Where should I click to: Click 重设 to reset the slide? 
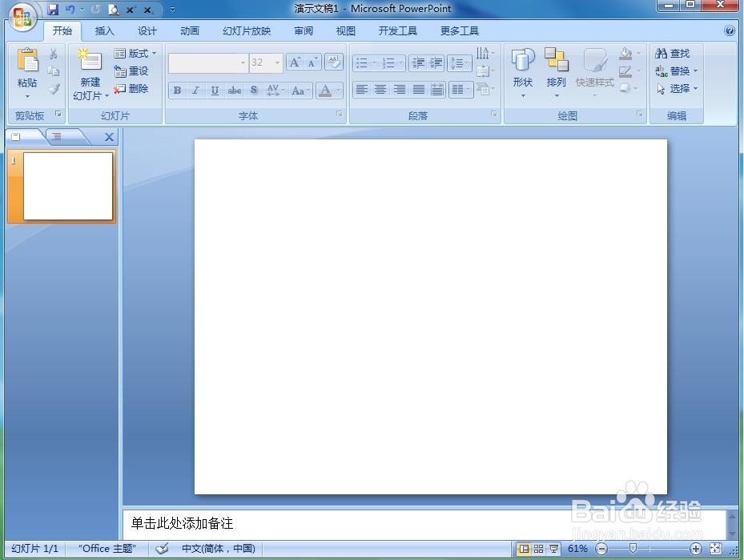[131, 71]
